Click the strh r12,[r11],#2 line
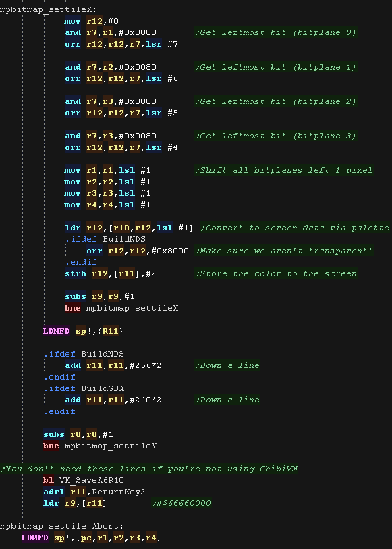392x549 pixels. (x=110, y=273)
